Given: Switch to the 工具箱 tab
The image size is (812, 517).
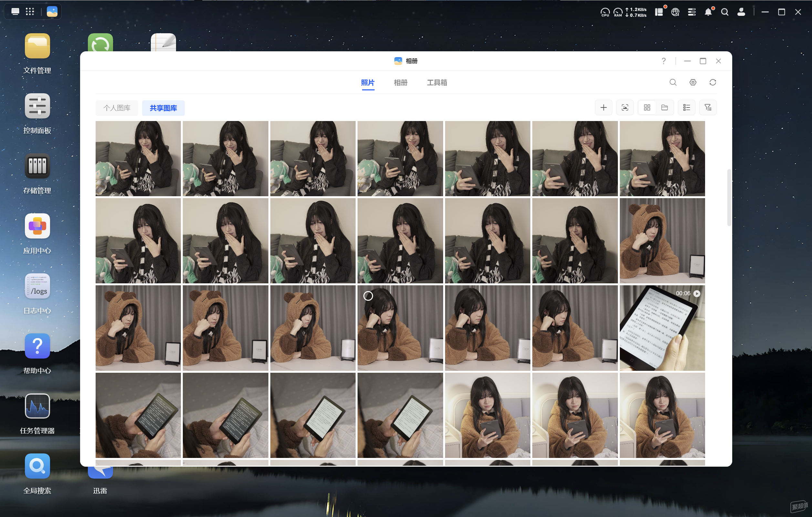Looking at the screenshot, I should pyautogui.click(x=437, y=83).
